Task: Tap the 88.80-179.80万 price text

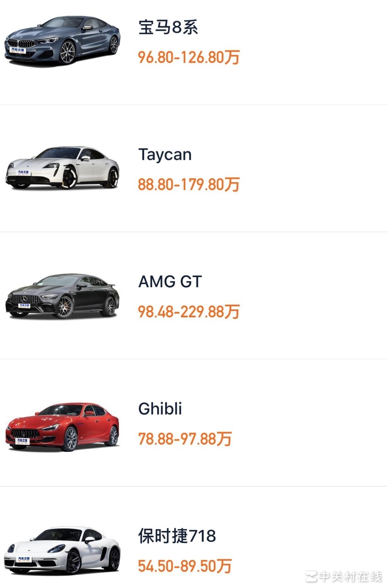Action: pyautogui.click(x=189, y=184)
